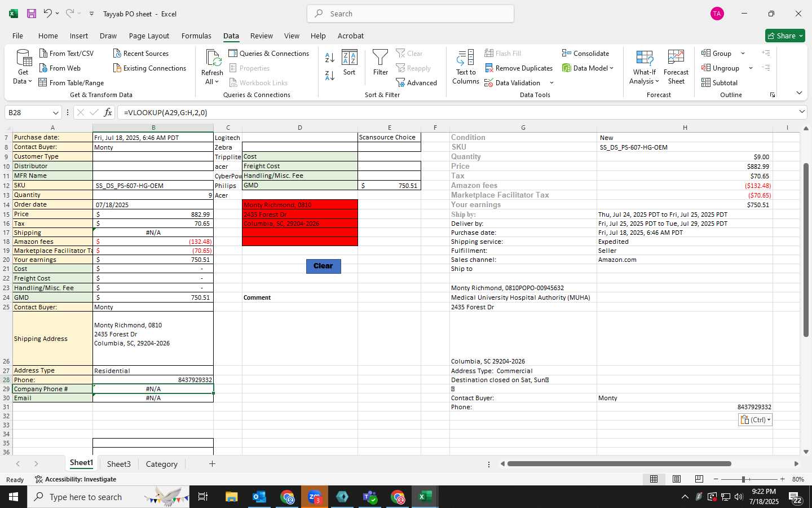This screenshot has width=812, height=508.
Task: Switch to Page Layout view in status bar
Action: click(677, 479)
